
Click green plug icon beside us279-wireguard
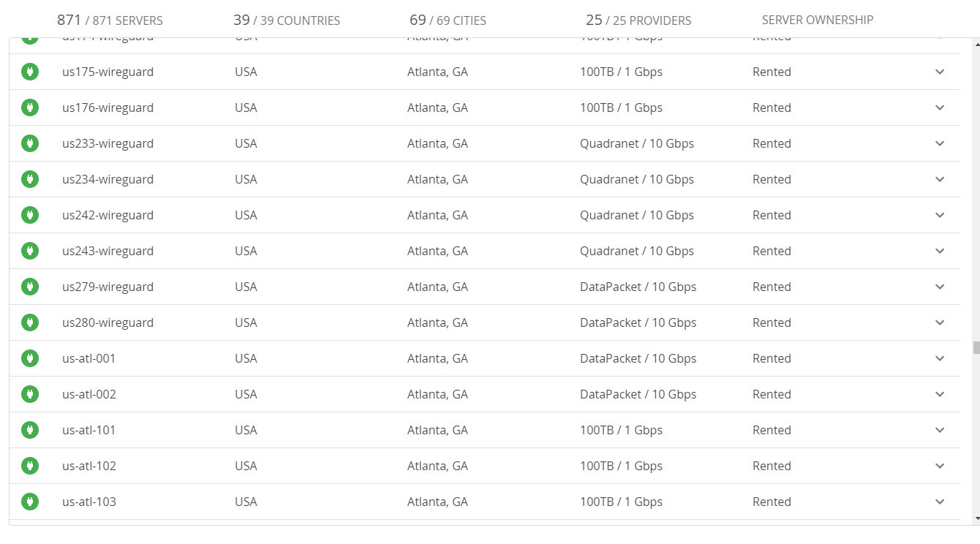click(30, 287)
